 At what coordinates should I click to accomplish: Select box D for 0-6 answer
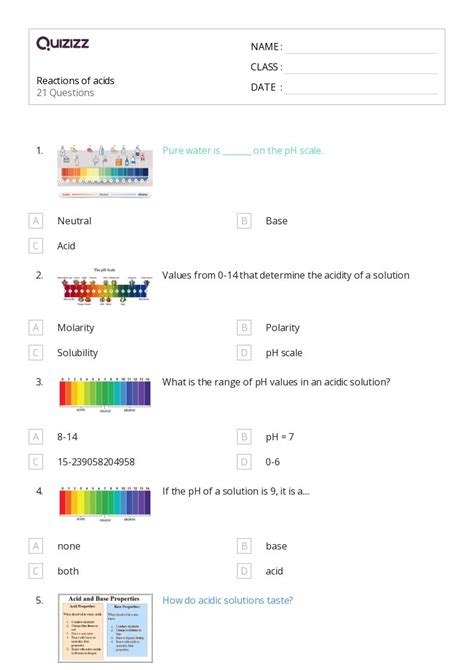point(244,461)
